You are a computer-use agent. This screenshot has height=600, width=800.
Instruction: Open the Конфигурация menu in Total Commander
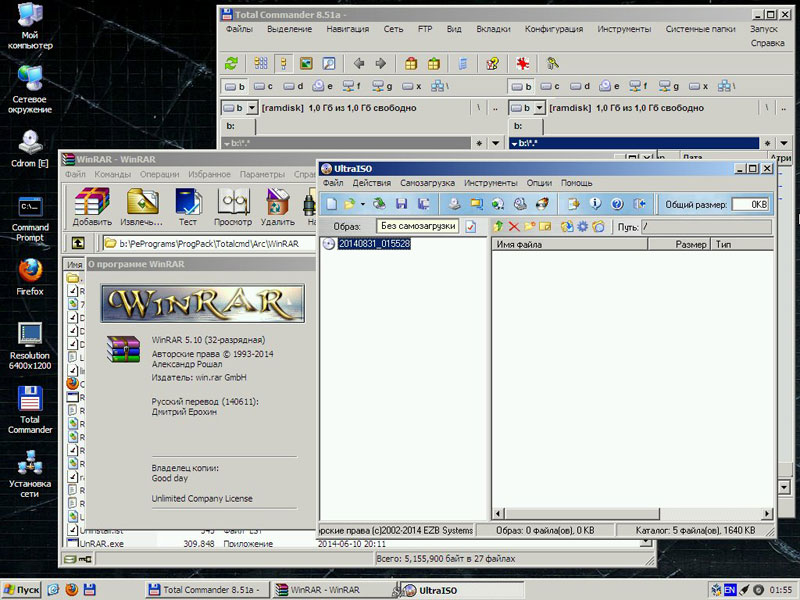coord(554,29)
